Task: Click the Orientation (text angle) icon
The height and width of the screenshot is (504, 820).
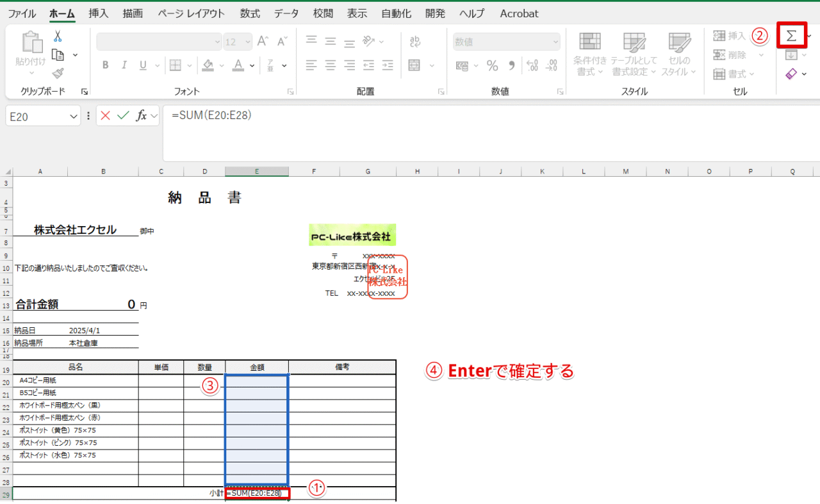Action: (x=369, y=42)
